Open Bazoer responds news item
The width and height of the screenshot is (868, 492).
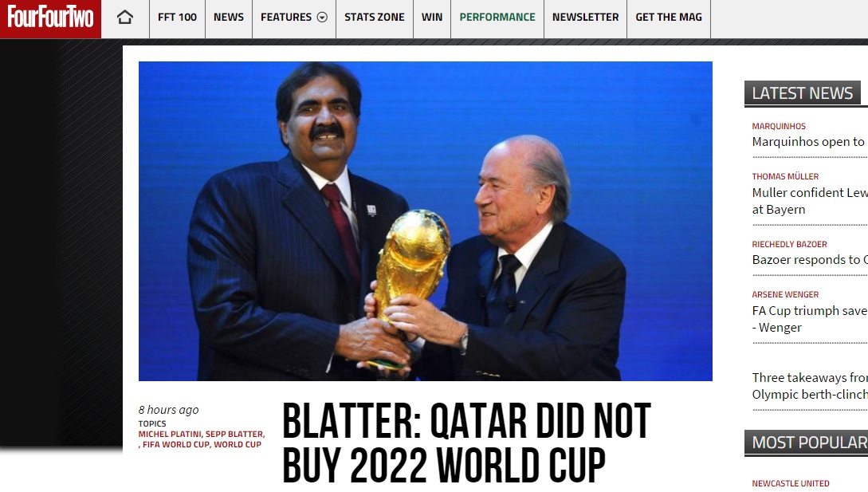click(810, 260)
